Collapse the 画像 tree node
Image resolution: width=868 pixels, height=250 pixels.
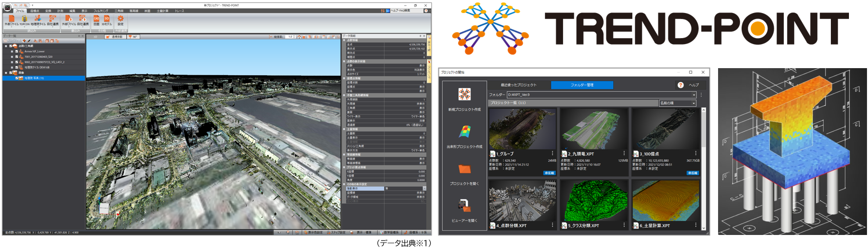click(6, 73)
